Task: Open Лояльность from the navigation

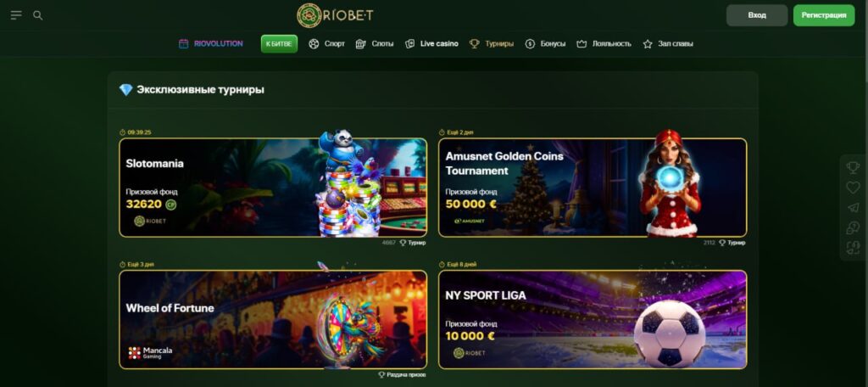Action: tap(604, 44)
